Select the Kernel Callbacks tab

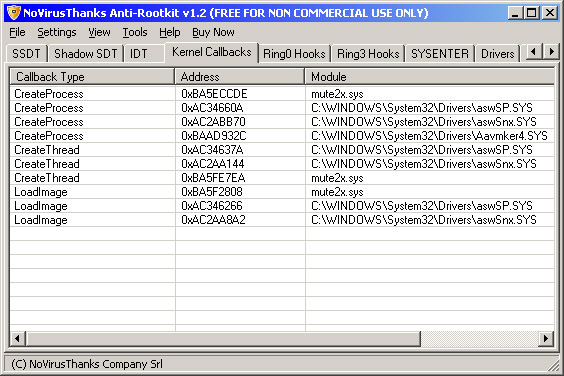tap(212, 52)
